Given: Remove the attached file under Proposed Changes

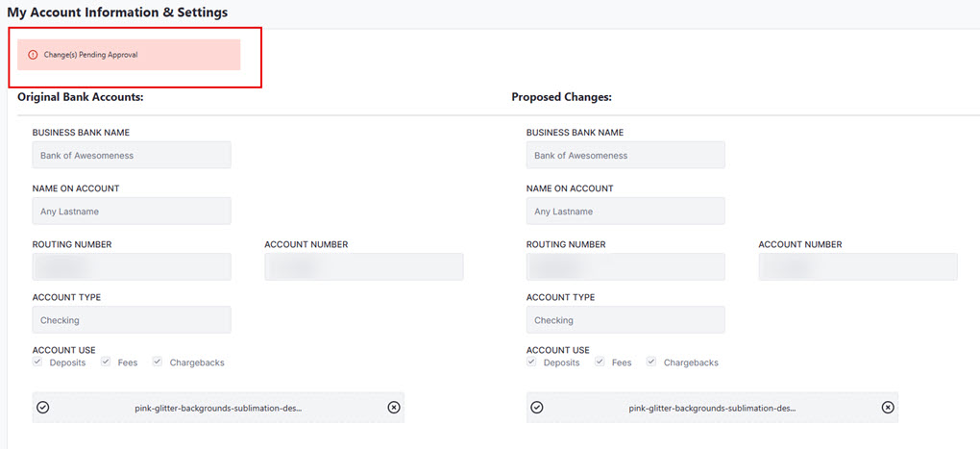Looking at the screenshot, I should [x=888, y=408].
